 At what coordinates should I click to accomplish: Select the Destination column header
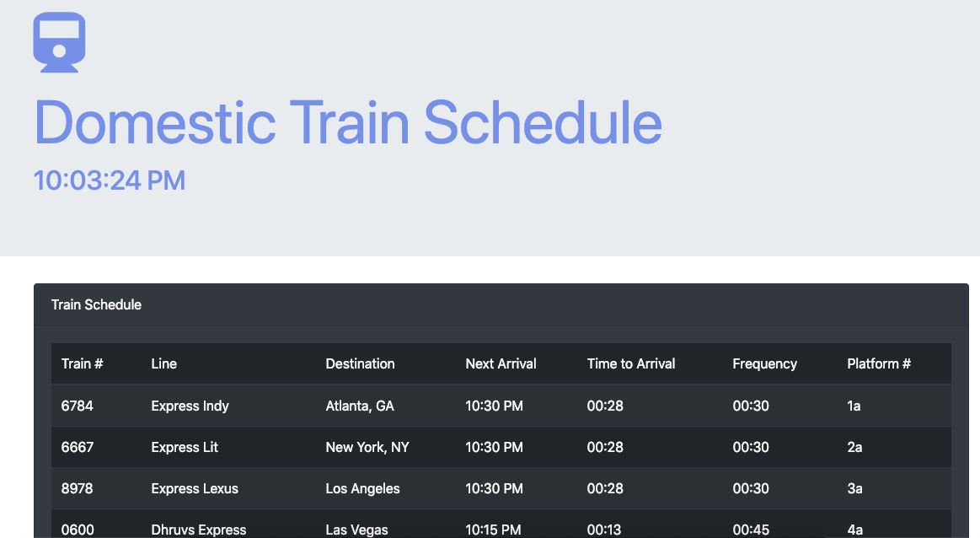coord(360,363)
